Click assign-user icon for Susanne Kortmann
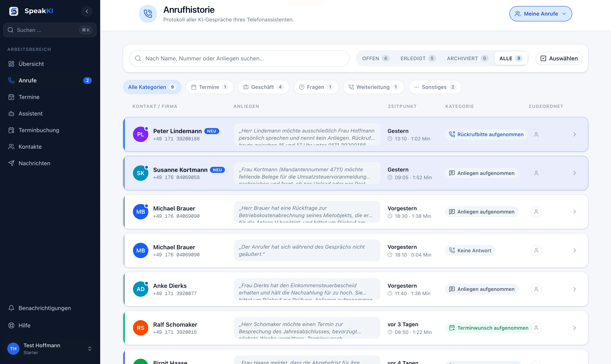Screen dimensions: 611x364 [536, 173]
